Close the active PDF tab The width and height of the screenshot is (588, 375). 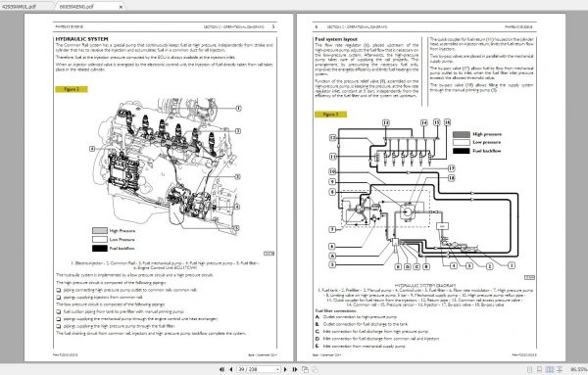[121, 7]
